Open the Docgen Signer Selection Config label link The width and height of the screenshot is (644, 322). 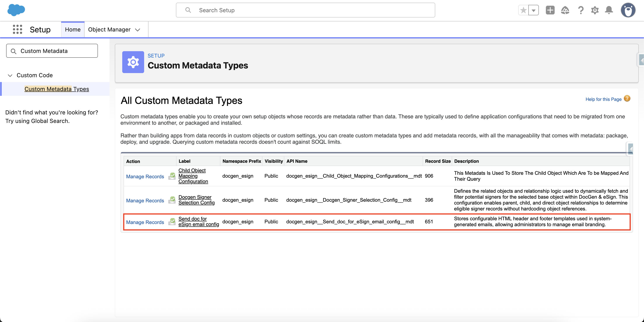point(196,200)
